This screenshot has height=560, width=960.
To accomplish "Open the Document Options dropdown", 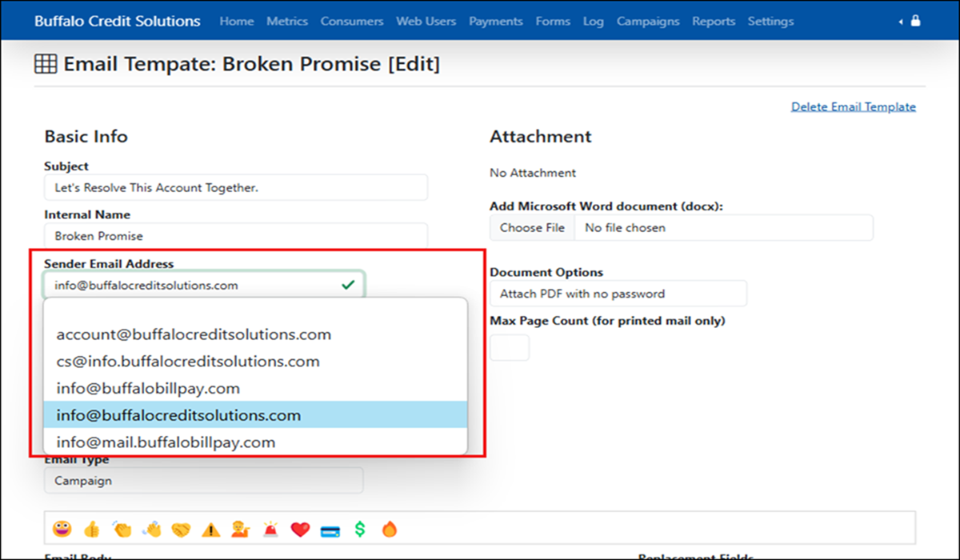I will (618, 294).
